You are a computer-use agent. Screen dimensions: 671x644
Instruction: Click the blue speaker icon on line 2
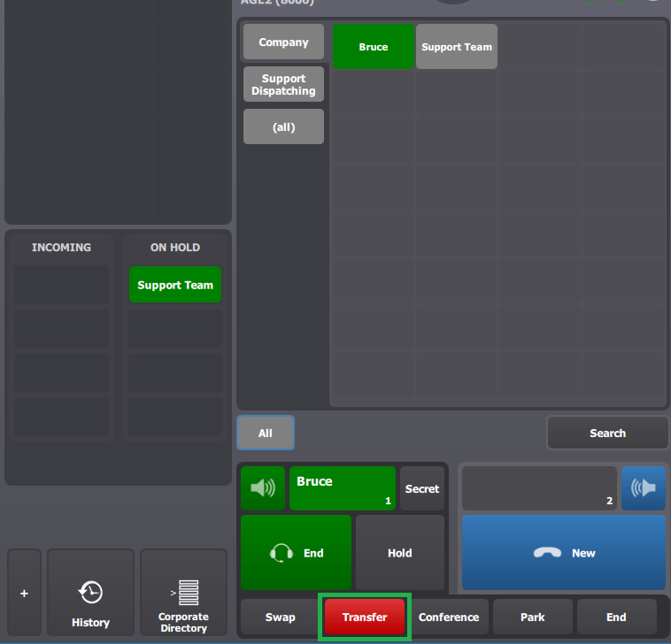click(x=644, y=488)
